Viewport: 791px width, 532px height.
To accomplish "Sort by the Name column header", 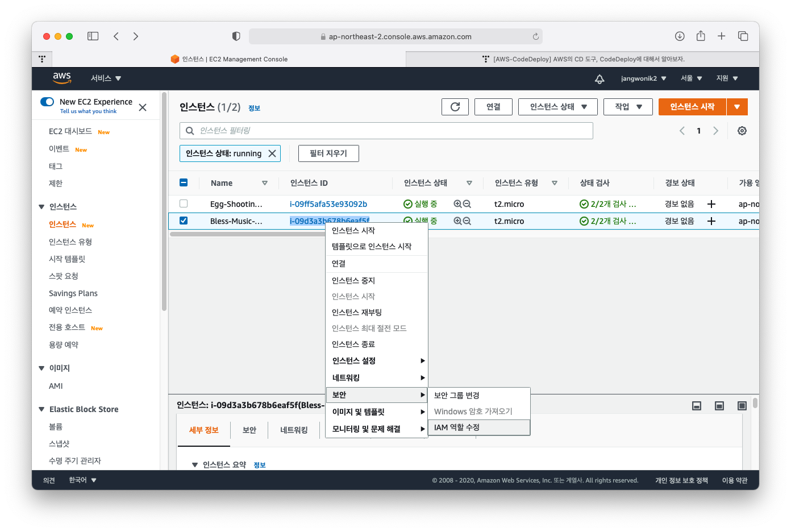I will 222,183.
